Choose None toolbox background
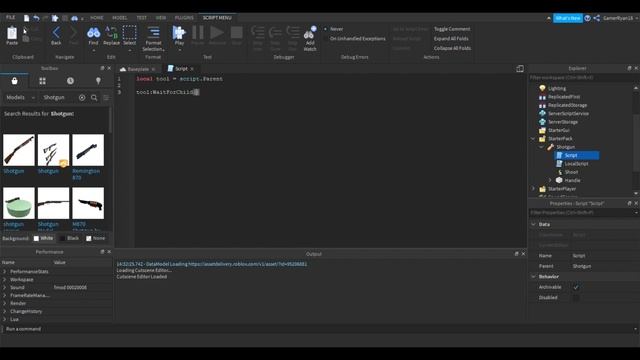This screenshot has width=640, height=360. coord(96,238)
